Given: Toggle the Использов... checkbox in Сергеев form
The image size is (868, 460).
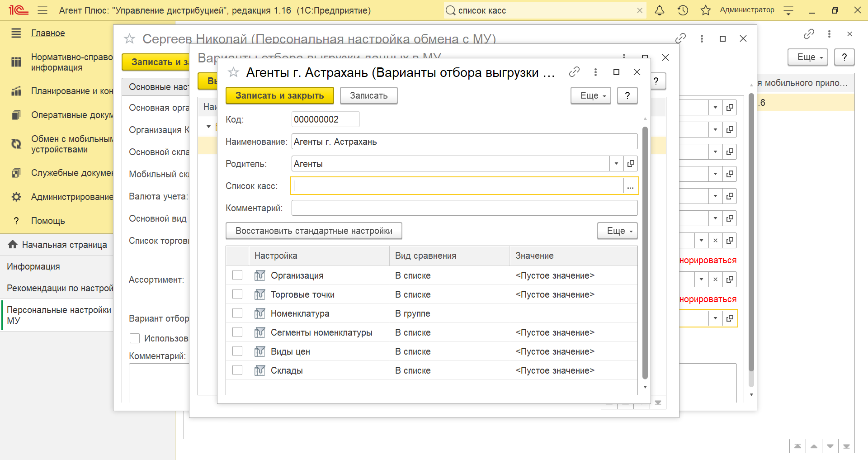Looking at the screenshot, I should [x=135, y=338].
